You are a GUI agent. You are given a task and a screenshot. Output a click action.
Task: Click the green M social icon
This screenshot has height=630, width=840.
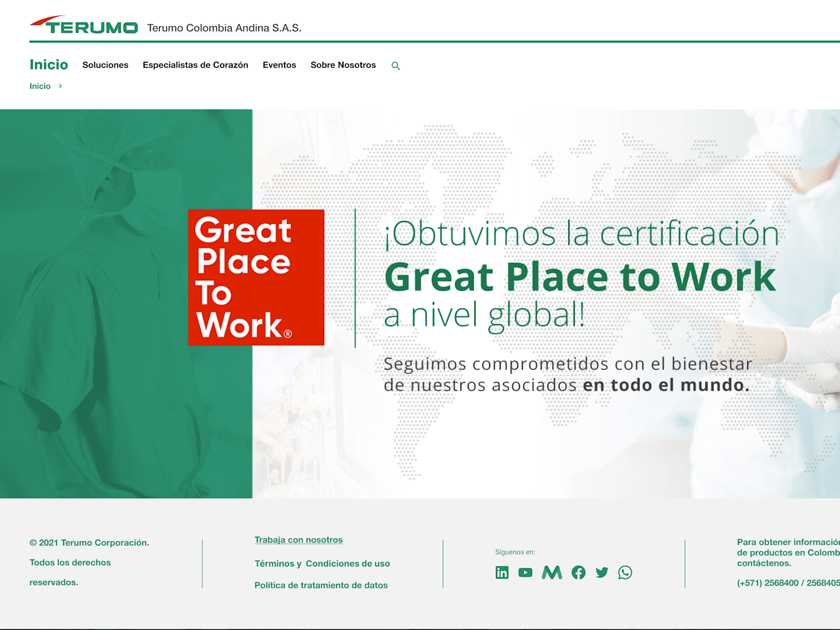(552, 572)
